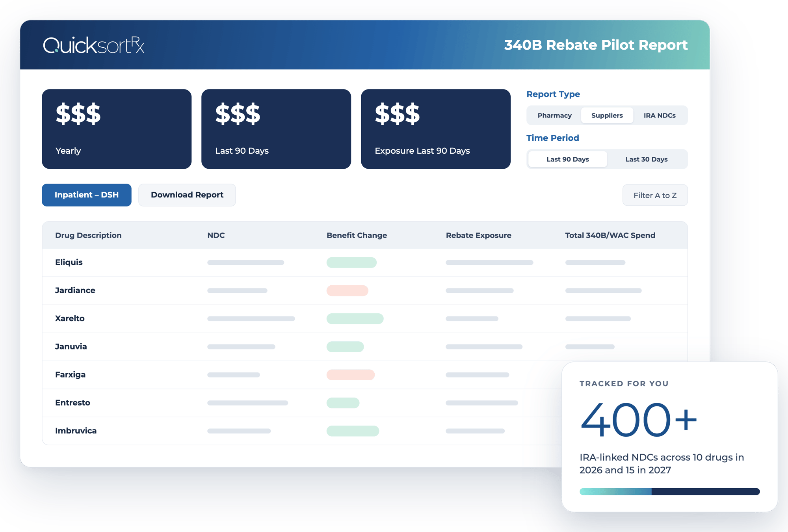Select the Januvia row name
Viewport: 788px width, 532px height.
pyautogui.click(x=71, y=346)
